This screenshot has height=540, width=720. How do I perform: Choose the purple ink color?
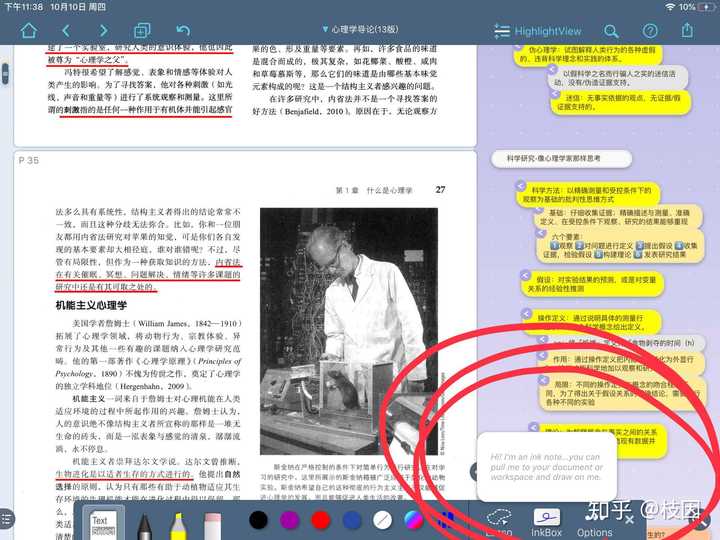[x=289, y=520]
